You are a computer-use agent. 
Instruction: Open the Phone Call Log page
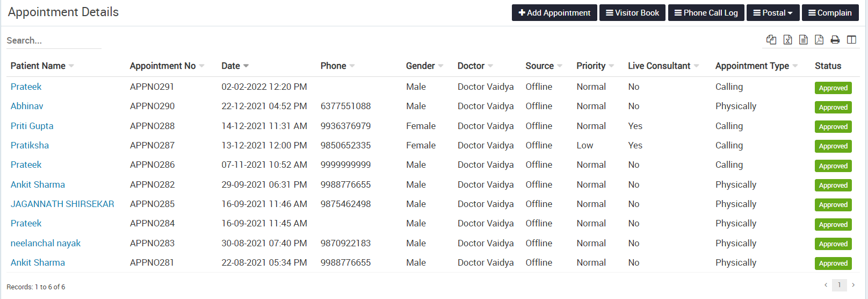[706, 13]
